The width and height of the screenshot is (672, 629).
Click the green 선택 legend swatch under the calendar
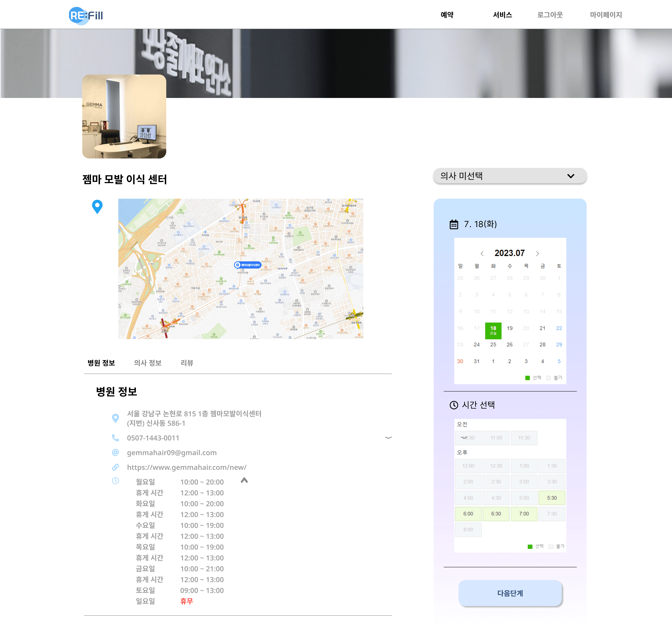[x=527, y=378]
